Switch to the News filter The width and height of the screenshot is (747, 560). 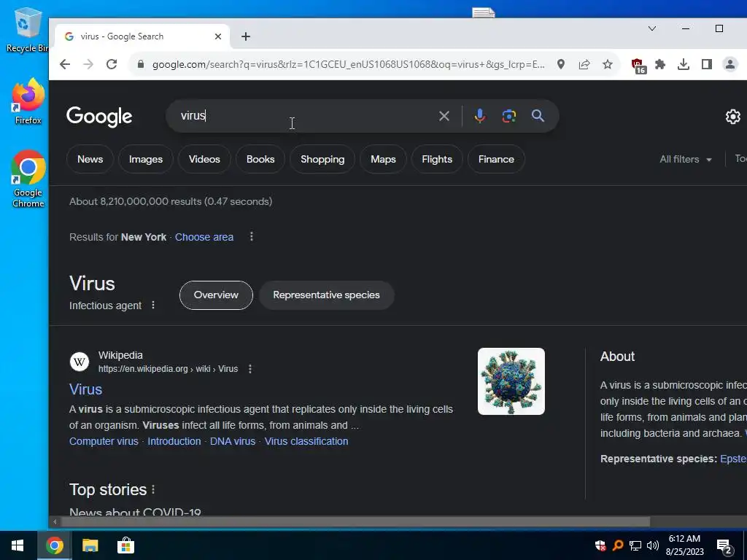click(x=90, y=160)
